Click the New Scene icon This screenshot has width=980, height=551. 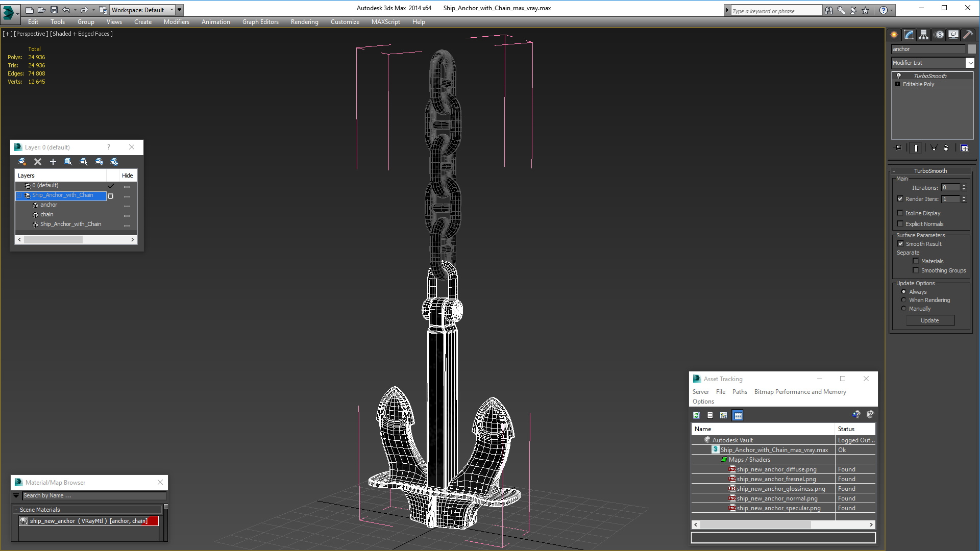29,10
